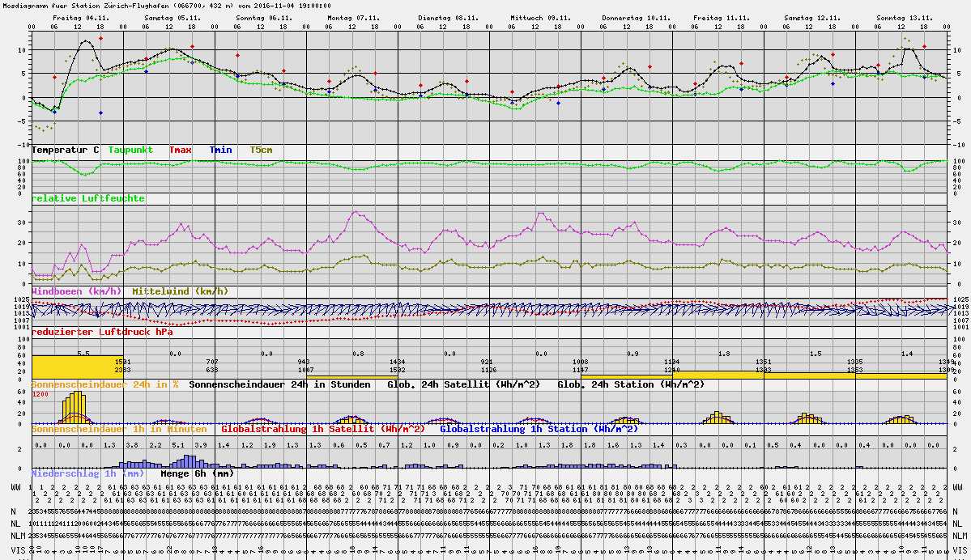Click 'Globalstrahlung 1h Station' blue label
The height and width of the screenshot is (560, 971).
pyautogui.click(x=539, y=429)
